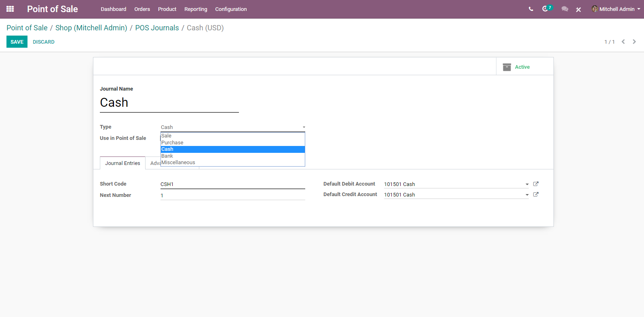The height and width of the screenshot is (317, 644).
Task: Open external link for Default Debit Account
Action: (536, 184)
